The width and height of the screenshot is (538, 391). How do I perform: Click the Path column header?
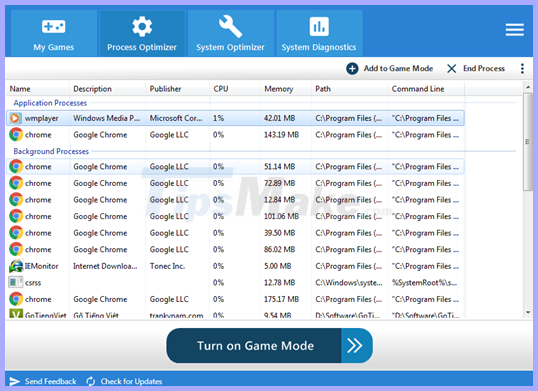349,89
